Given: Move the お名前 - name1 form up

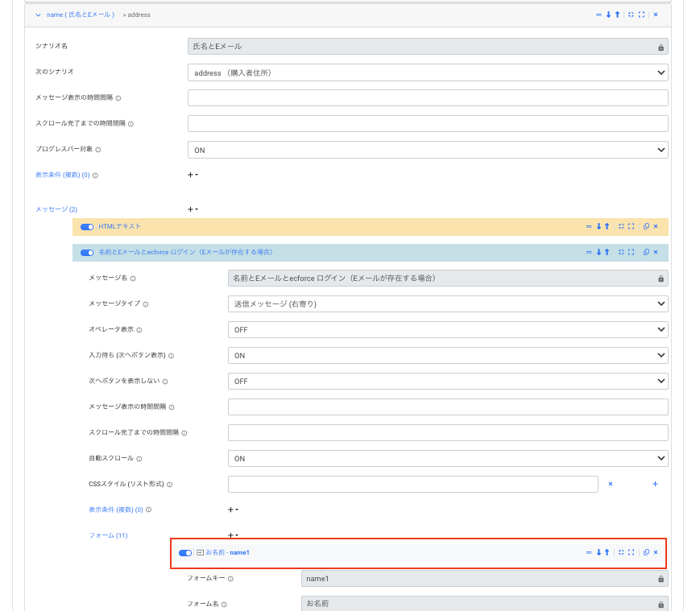Looking at the screenshot, I should (607, 552).
